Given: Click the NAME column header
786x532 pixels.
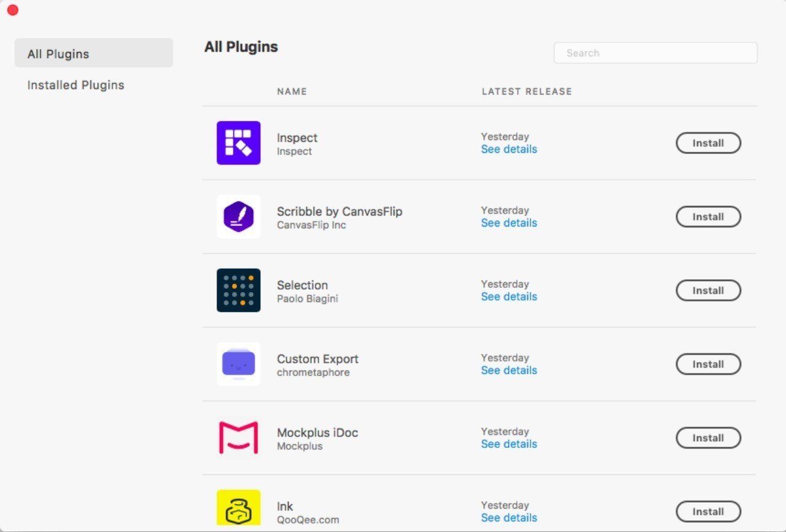Looking at the screenshot, I should (x=292, y=91).
